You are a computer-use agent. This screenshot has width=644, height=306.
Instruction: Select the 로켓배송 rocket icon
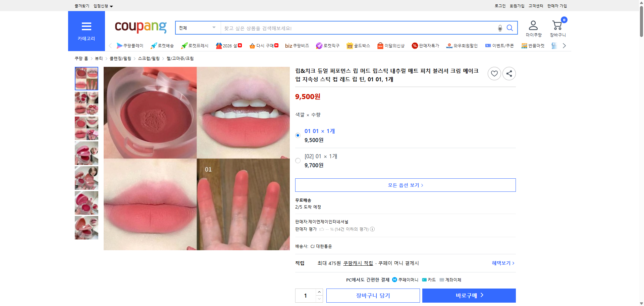coord(153,45)
